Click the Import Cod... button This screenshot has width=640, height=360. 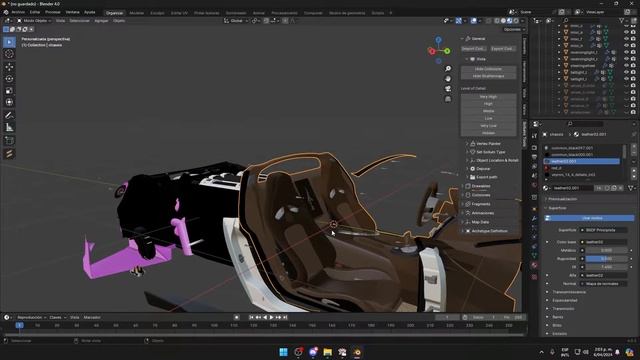point(473,49)
